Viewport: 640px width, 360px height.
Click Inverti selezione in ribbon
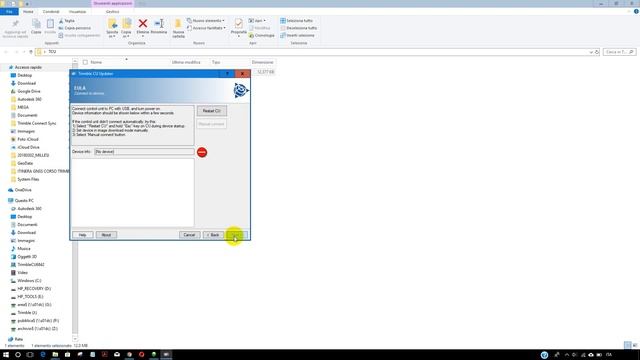(298, 36)
